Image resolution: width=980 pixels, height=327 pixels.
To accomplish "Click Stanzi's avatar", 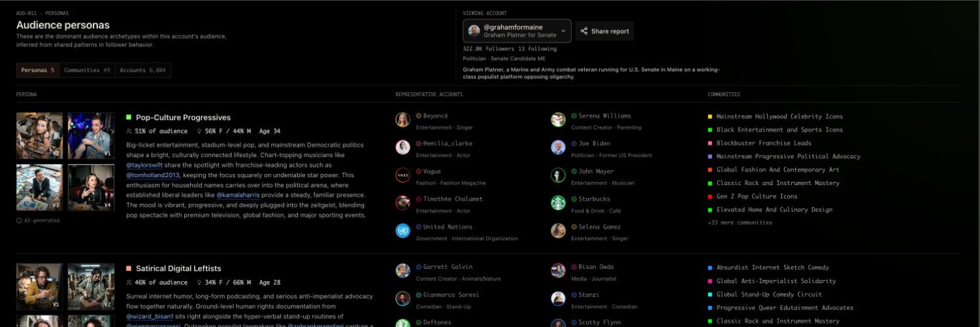I will (558, 298).
